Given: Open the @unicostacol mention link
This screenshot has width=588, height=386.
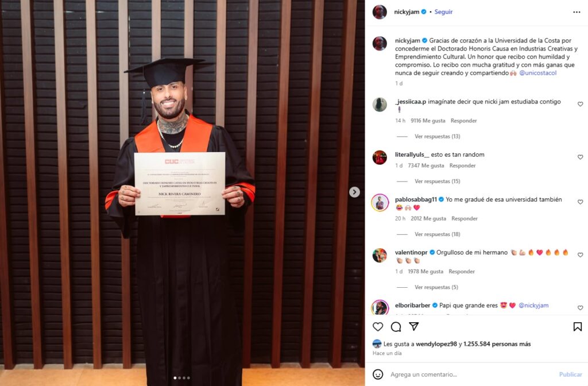Looking at the screenshot, I should (x=537, y=73).
